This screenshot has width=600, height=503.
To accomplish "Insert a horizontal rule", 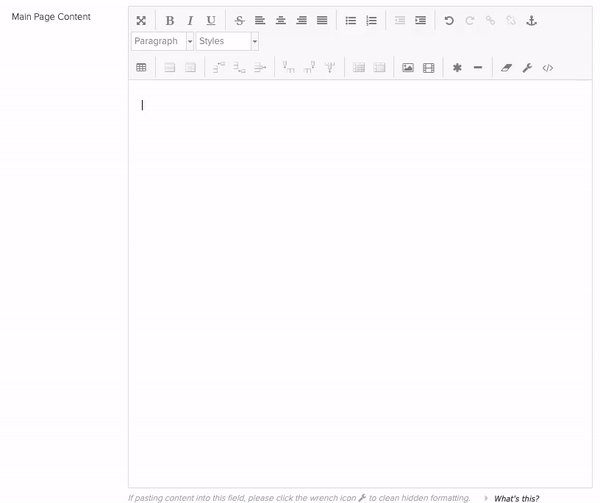I will [x=478, y=68].
